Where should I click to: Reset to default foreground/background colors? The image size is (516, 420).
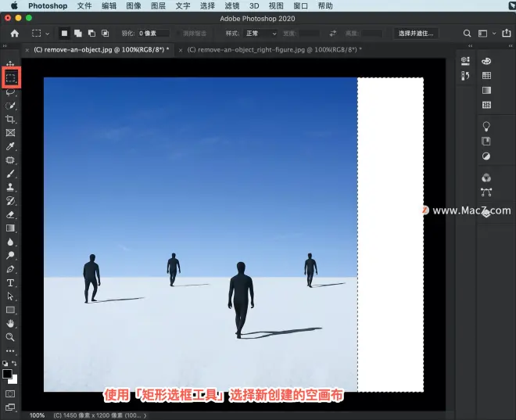pos(5,364)
